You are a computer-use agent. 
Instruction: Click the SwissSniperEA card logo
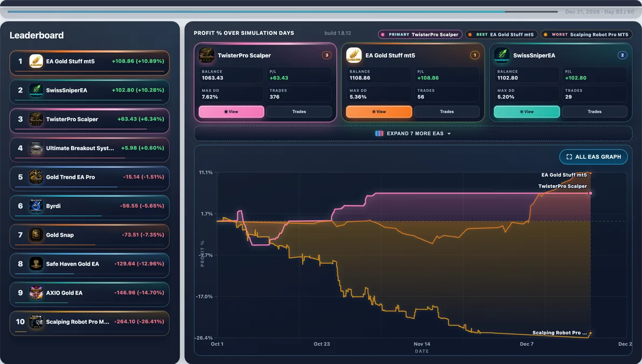coord(501,55)
